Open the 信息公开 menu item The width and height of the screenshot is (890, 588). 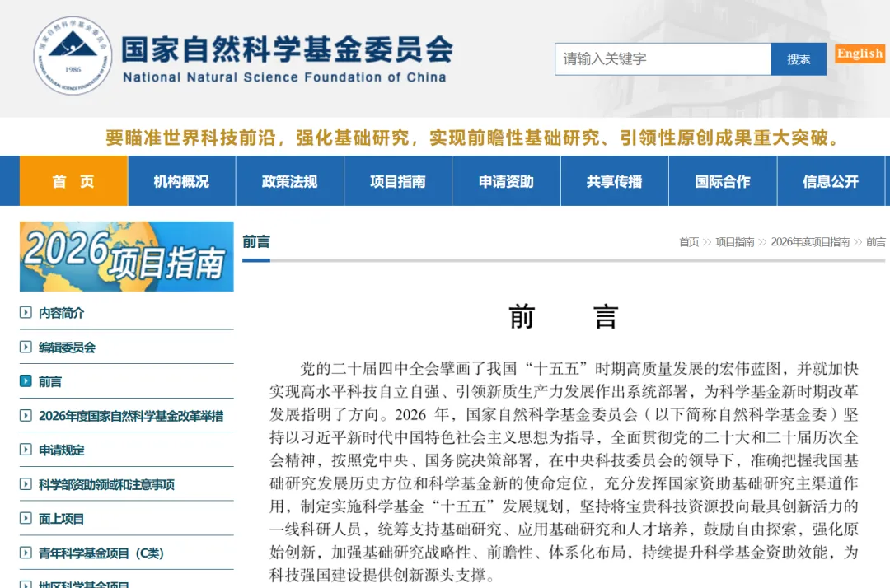pyautogui.click(x=831, y=181)
